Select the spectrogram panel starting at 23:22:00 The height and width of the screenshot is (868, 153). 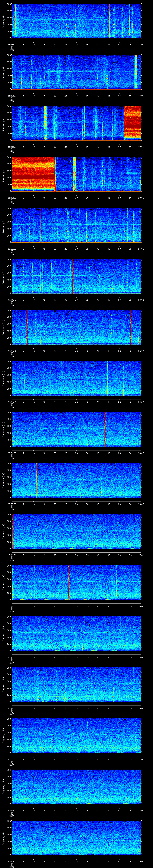[x=77, y=327]
